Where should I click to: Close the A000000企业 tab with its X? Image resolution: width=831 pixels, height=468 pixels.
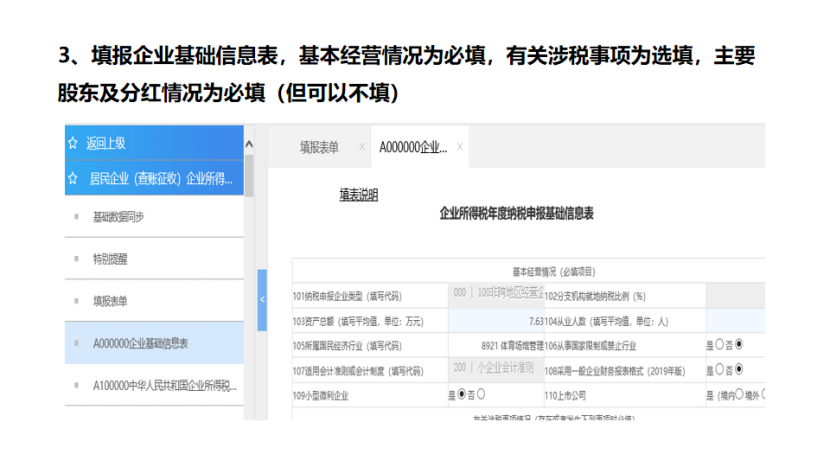point(460,147)
